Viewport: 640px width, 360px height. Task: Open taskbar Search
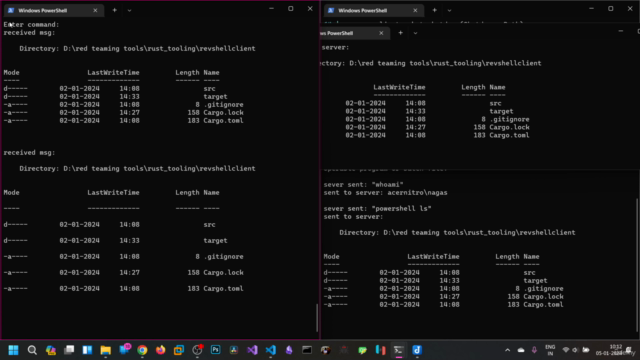[32, 350]
